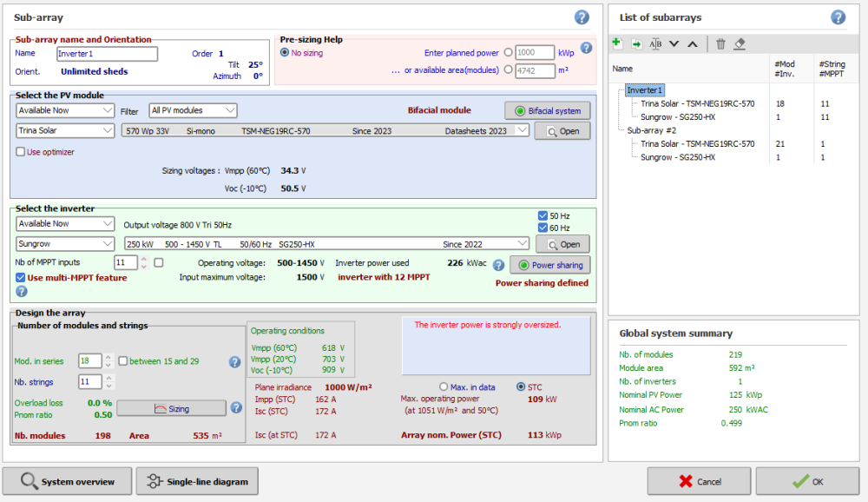Screen dimensions: 868x502
Task: Click the eraser icon in the subarray toolbar
Action: [740, 43]
